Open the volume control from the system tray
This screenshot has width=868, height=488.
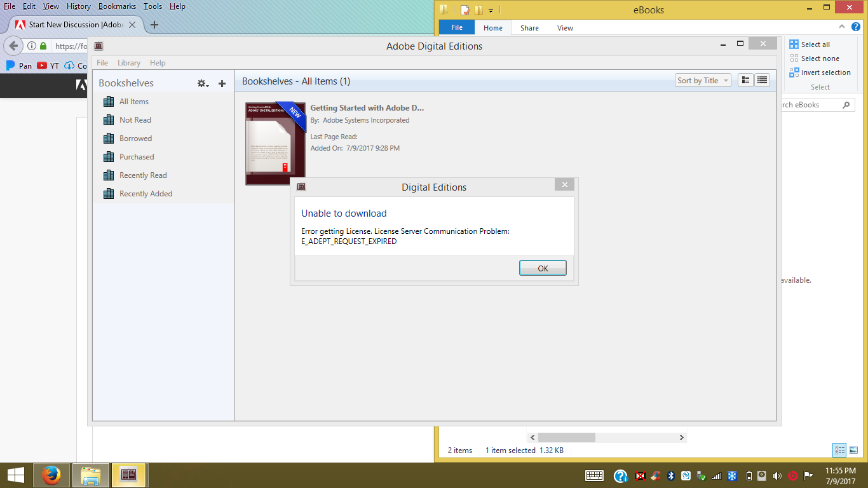pyautogui.click(x=776, y=475)
